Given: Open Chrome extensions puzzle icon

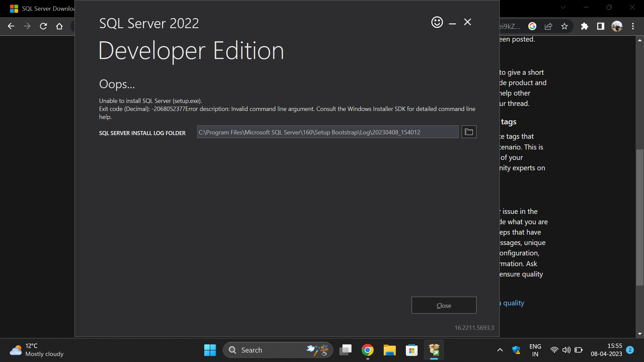Looking at the screenshot, I should tap(584, 26).
